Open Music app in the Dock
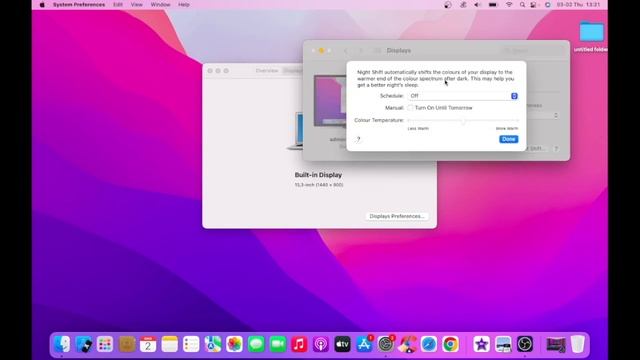640x360 pixels. pos(299,344)
